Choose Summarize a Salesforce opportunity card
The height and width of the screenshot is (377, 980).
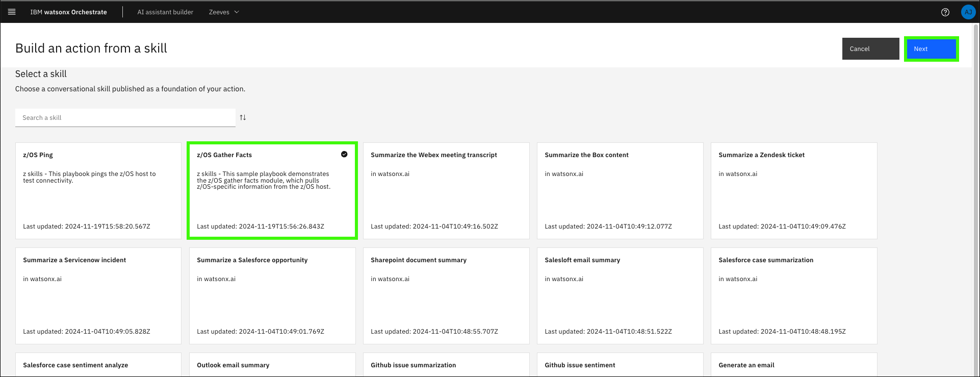click(x=272, y=295)
